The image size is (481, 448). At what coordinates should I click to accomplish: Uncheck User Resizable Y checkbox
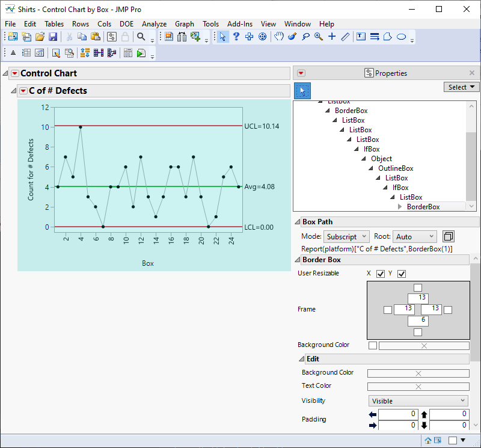tap(402, 274)
